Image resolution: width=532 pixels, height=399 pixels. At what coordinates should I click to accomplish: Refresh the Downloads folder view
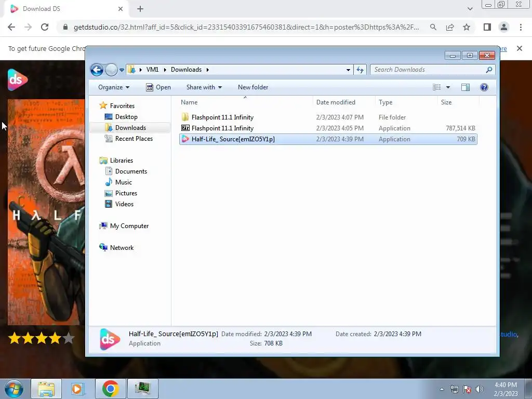point(360,70)
